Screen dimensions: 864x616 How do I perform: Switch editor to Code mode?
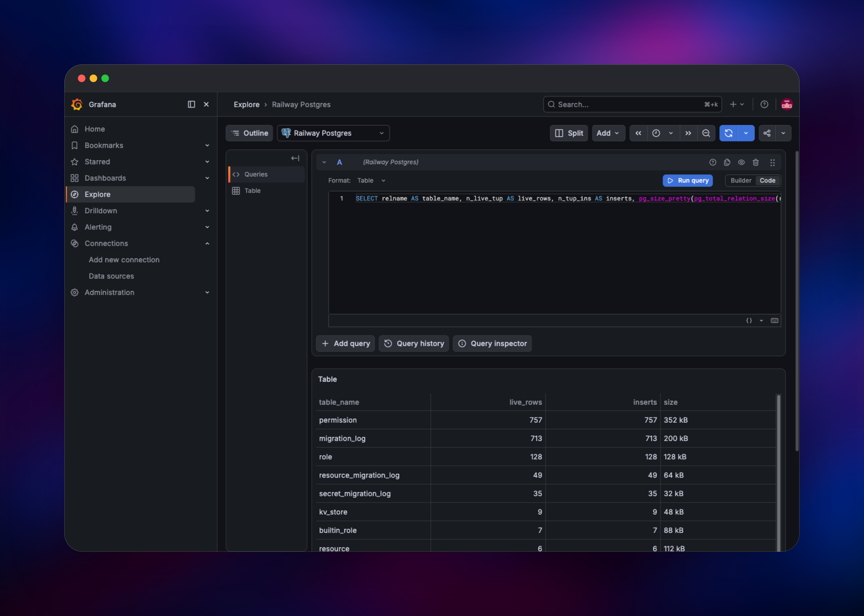click(767, 180)
